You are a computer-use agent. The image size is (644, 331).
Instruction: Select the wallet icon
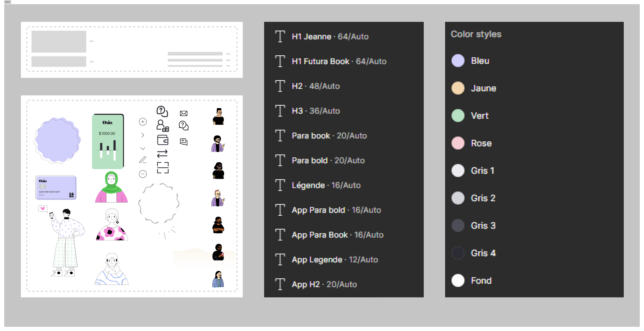click(163, 140)
